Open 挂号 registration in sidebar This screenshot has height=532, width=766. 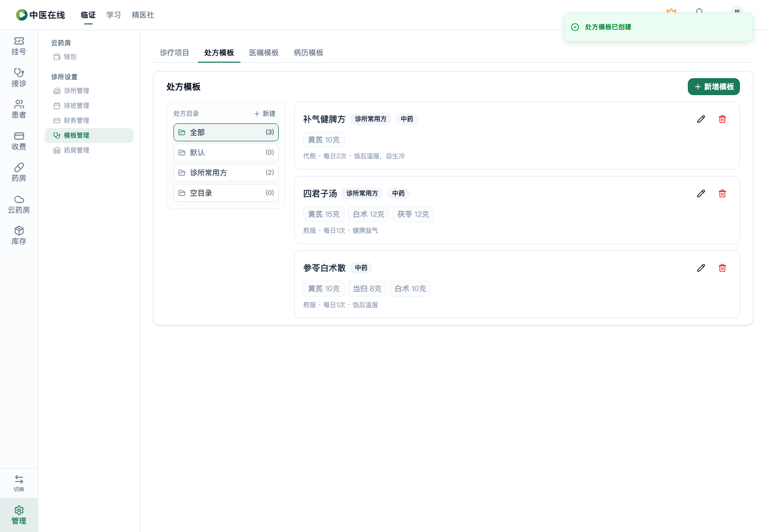pyautogui.click(x=19, y=46)
